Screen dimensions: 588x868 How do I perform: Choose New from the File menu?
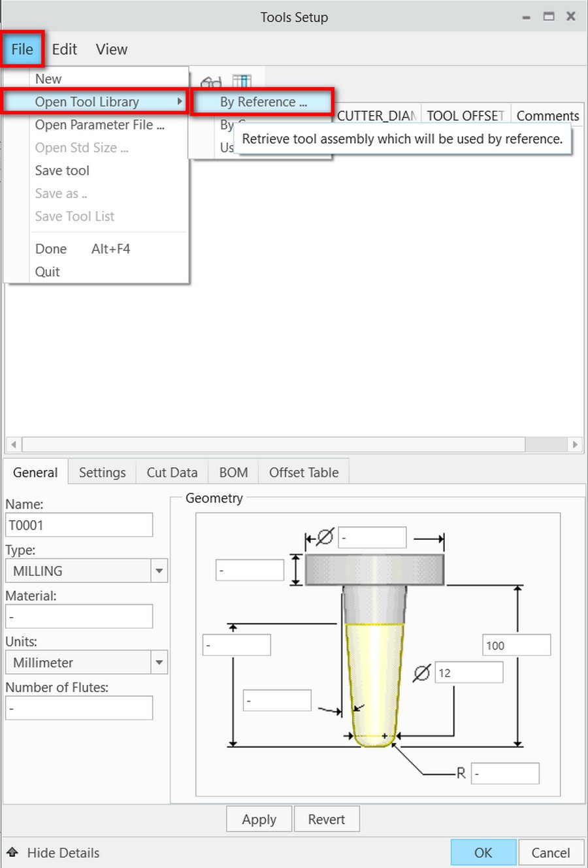tap(48, 78)
